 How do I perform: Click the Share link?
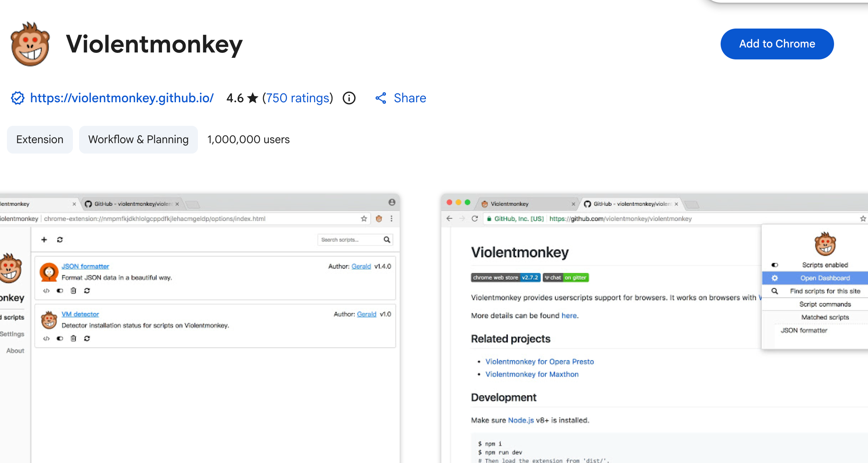click(x=401, y=98)
